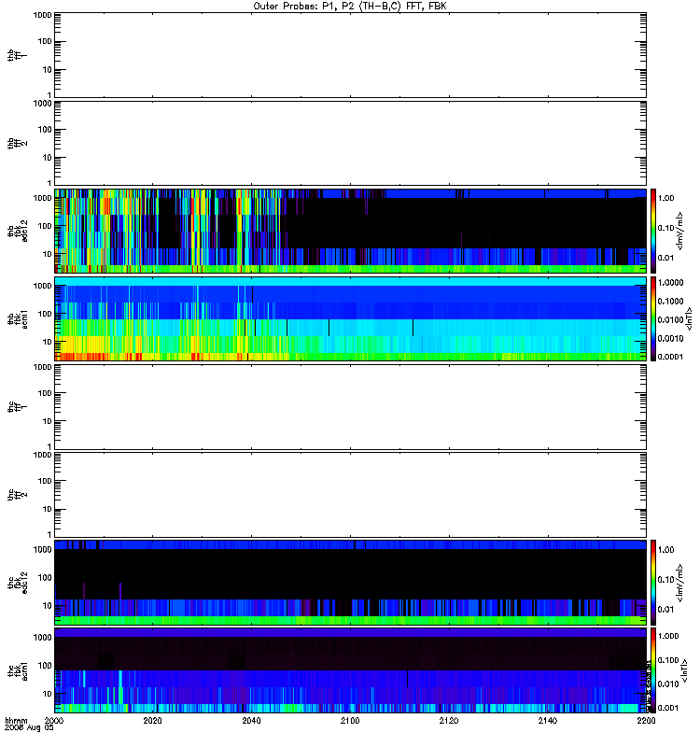Click the '100' tick of thc fbk edc12 panel
700x747 pixels.
pyautogui.click(x=45, y=578)
